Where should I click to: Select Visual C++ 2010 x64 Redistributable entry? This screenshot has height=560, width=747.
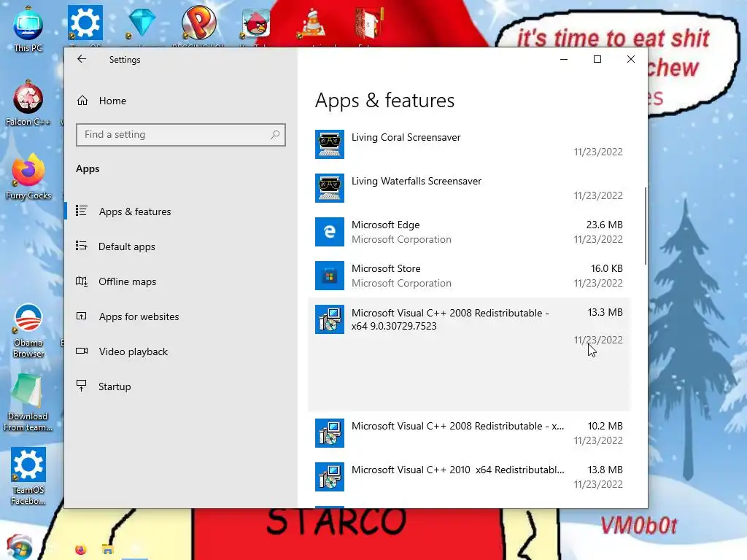(469, 477)
